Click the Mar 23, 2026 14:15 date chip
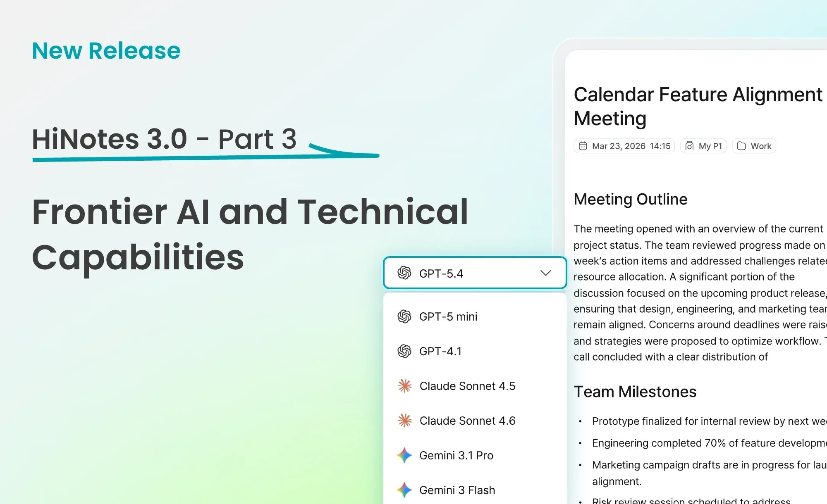The height and width of the screenshot is (504, 827). click(x=624, y=146)
